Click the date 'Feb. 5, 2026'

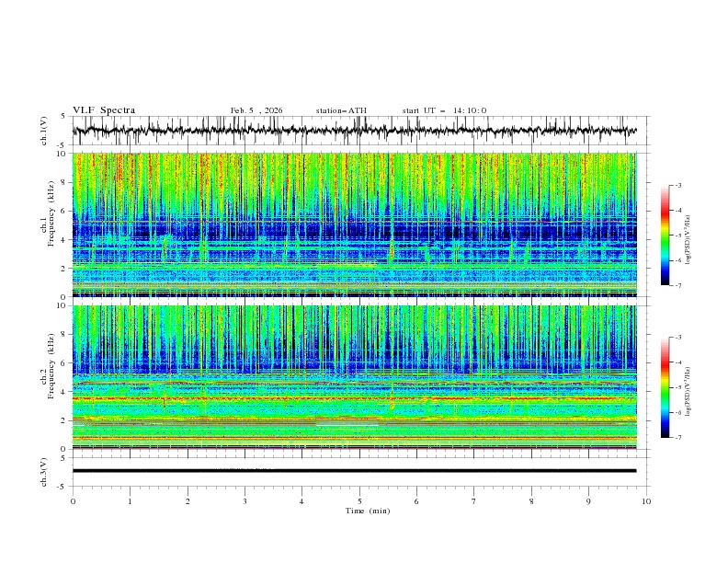coord(256,110)
